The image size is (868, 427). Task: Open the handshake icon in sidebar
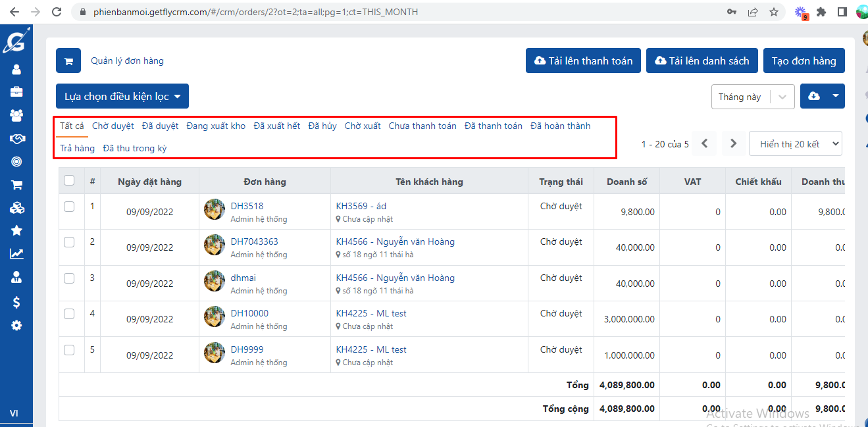pos(16,139)
